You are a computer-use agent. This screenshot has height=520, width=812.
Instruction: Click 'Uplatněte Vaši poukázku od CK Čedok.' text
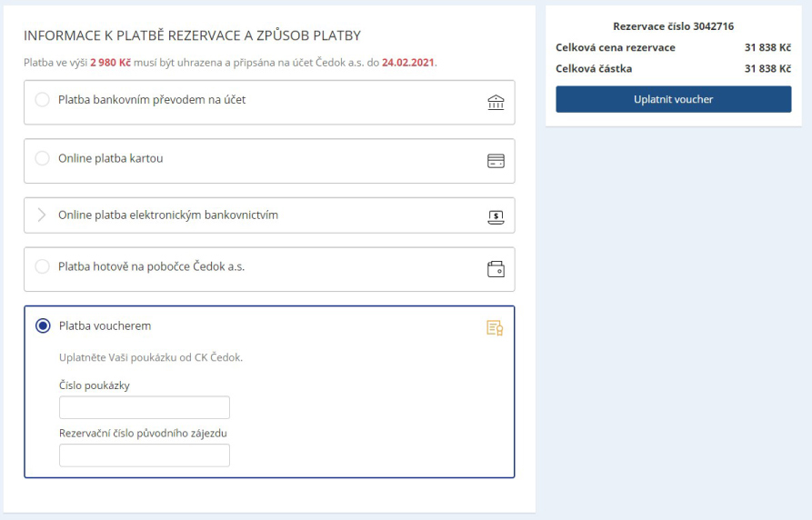coord(151,357)
